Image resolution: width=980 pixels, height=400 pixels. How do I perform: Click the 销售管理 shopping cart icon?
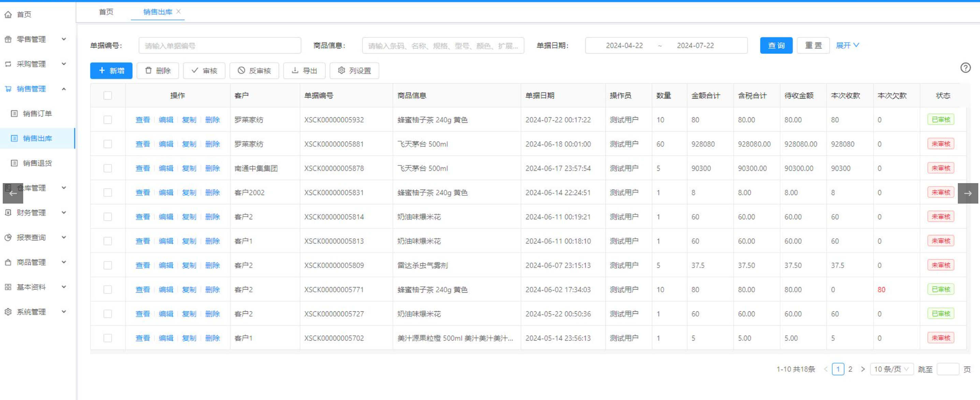tap(8, 89)
